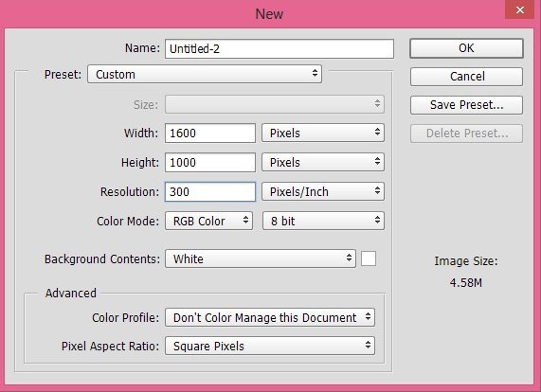The image size is (541, 392).
Task: Click the Delete Preset button
Action: point(466,134)
